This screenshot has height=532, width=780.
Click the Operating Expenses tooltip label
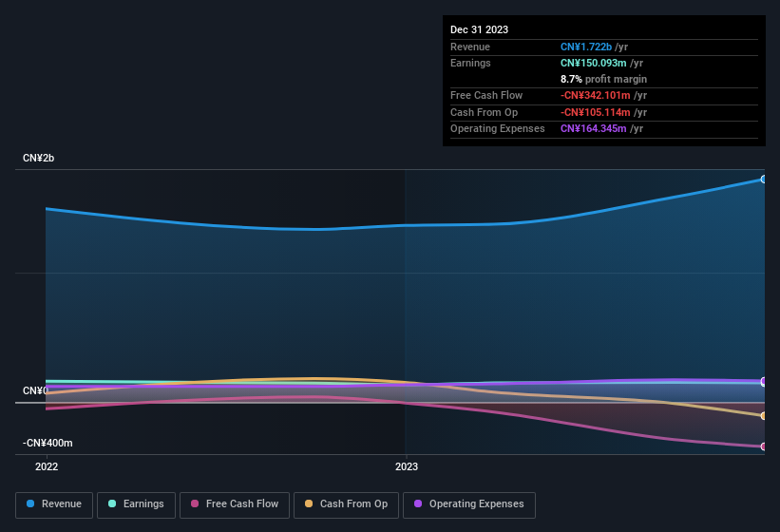tap(498, 129)
